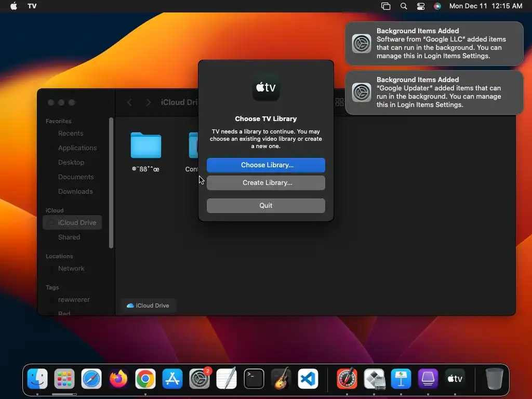Image resolution: width=532 pixels, height=399 pixels.
Task: Open Launchpad from the Dock
Action: (64, 379)
